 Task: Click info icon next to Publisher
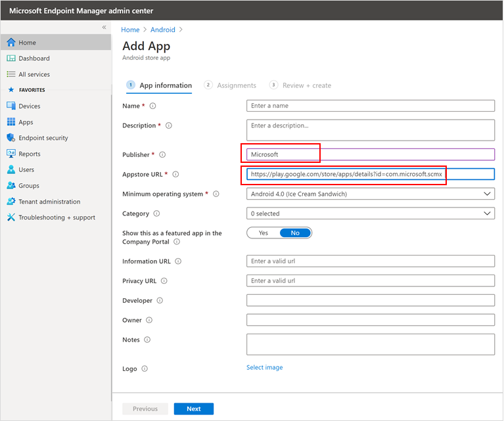point(162,155)
